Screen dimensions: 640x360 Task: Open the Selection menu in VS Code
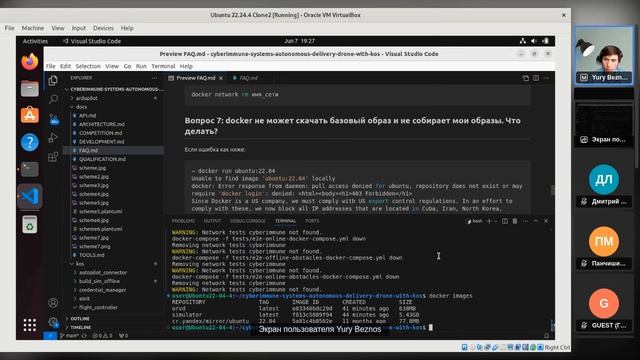(x=88, y=66)
